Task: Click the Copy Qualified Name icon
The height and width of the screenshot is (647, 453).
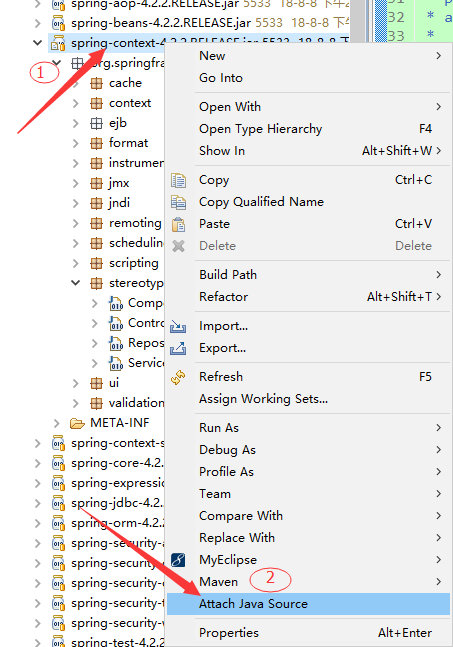Action: tap(178, 202)
